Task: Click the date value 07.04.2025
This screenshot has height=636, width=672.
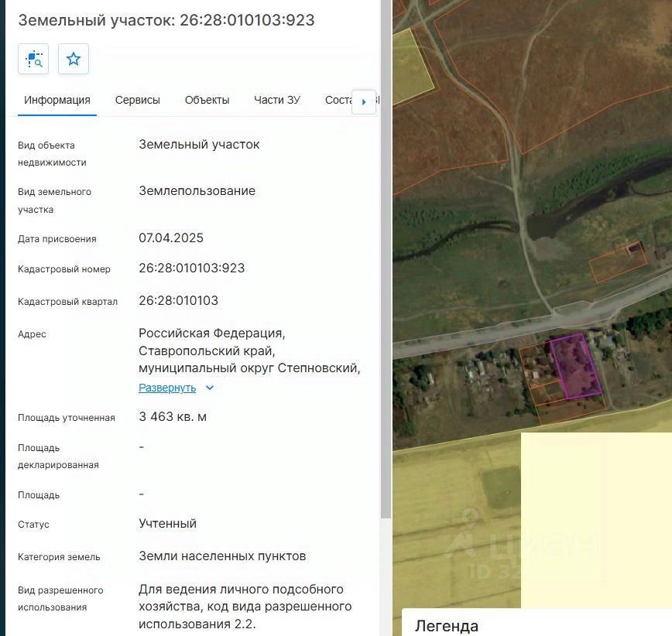Action: [x=171, y=238]
